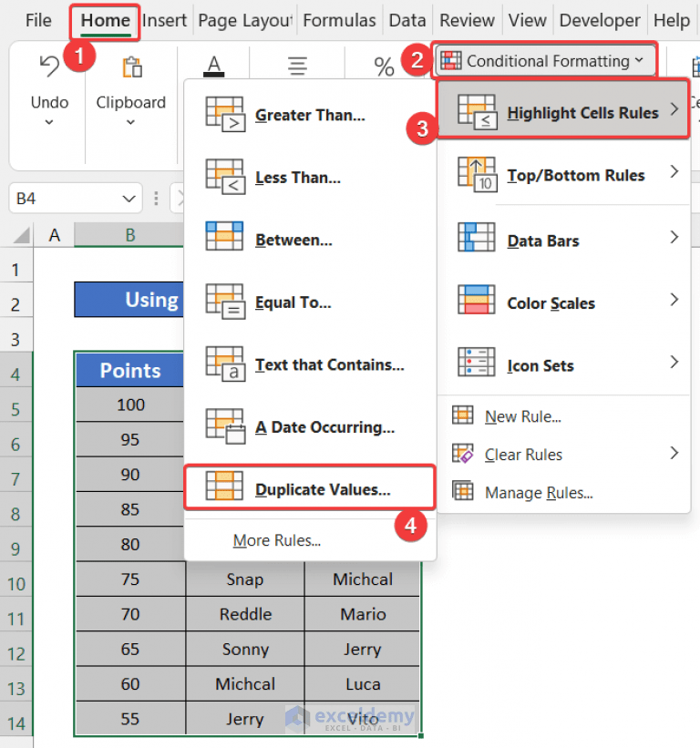Viewport: 700px width, 748px height.
Task: Click the Text that Contains icon
Action: pos(225,364)
